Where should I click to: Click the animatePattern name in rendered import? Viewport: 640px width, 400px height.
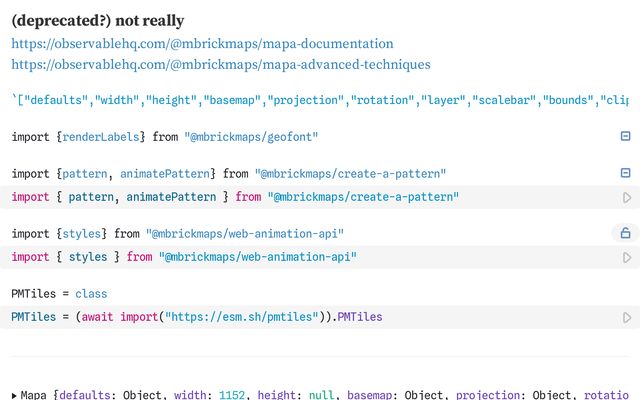165,174
